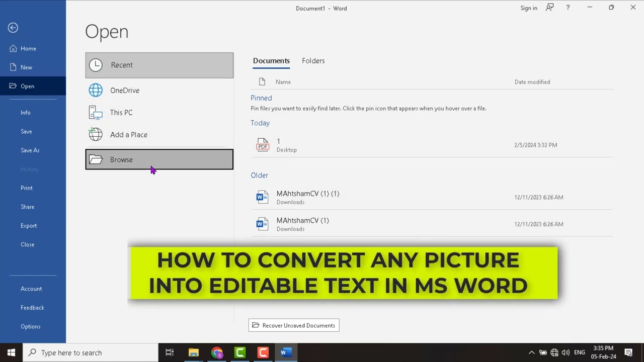Select New in the sidebar
This screenshot has width=644, height=362.
33,67
